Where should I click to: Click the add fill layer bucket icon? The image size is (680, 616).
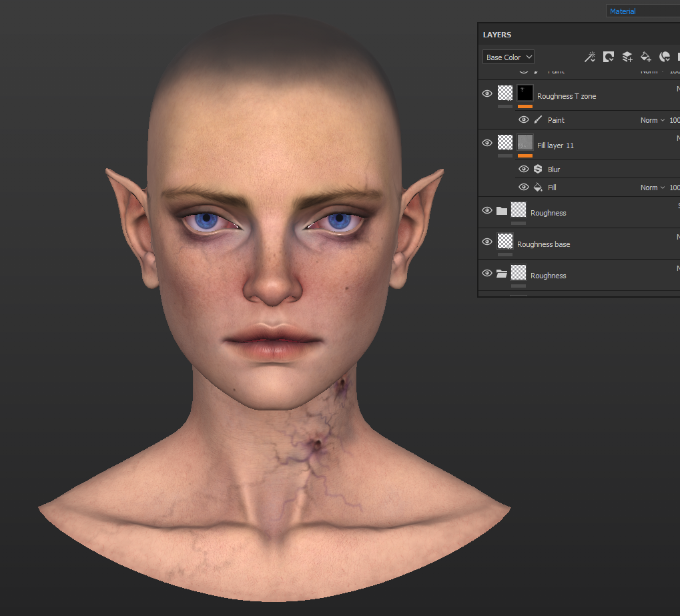click(x=646, y=57)
